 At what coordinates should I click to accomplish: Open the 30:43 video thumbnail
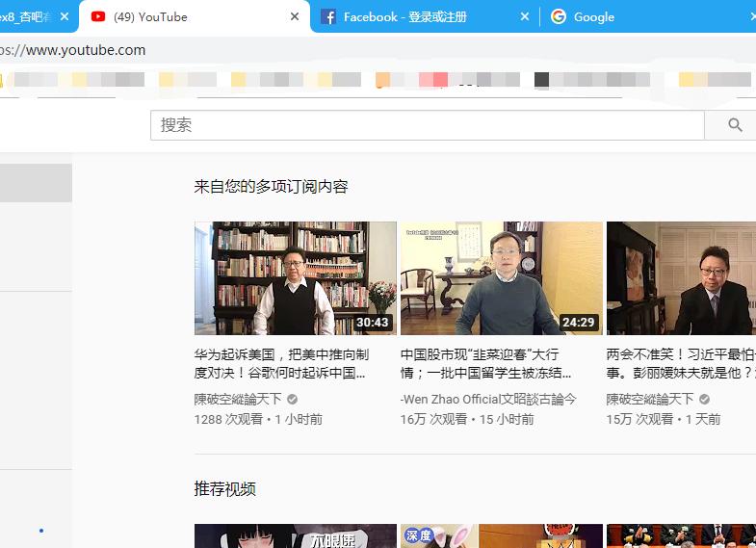coord(296,278)
